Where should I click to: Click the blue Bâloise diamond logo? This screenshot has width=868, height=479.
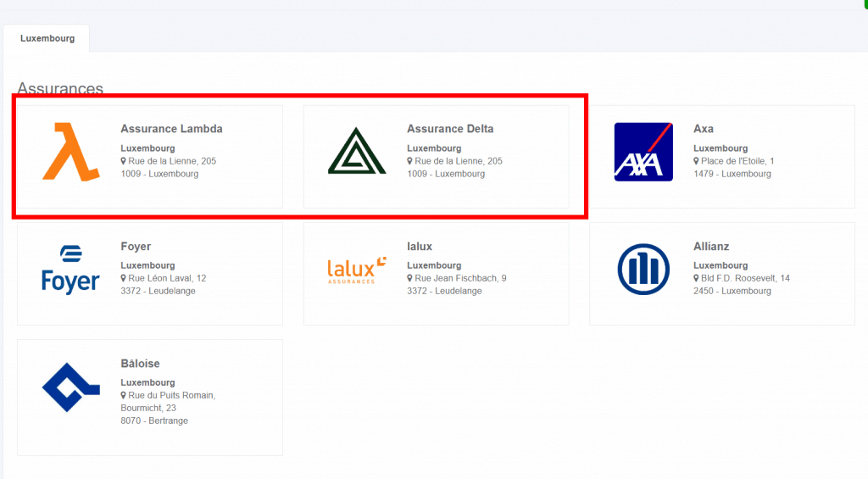point(71,387)
